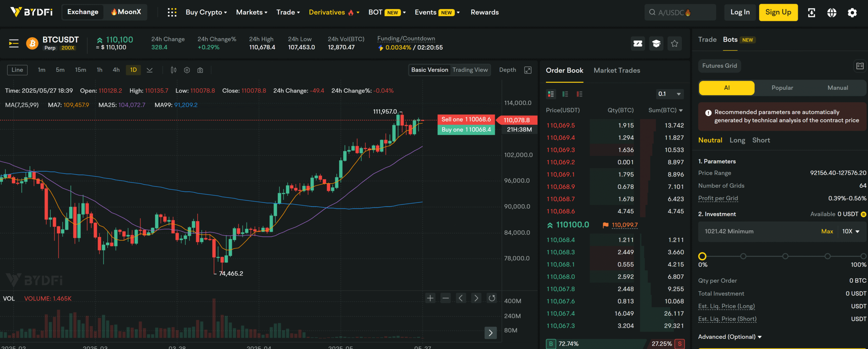The width and height of the screenshot is (868, 349).
Task: Choose AI bot parameters mode
Action: click(727, 88)
